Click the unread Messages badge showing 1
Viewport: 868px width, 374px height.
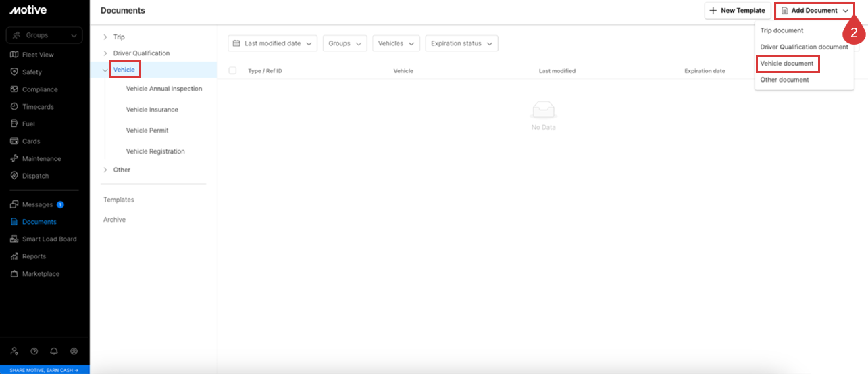60,204
